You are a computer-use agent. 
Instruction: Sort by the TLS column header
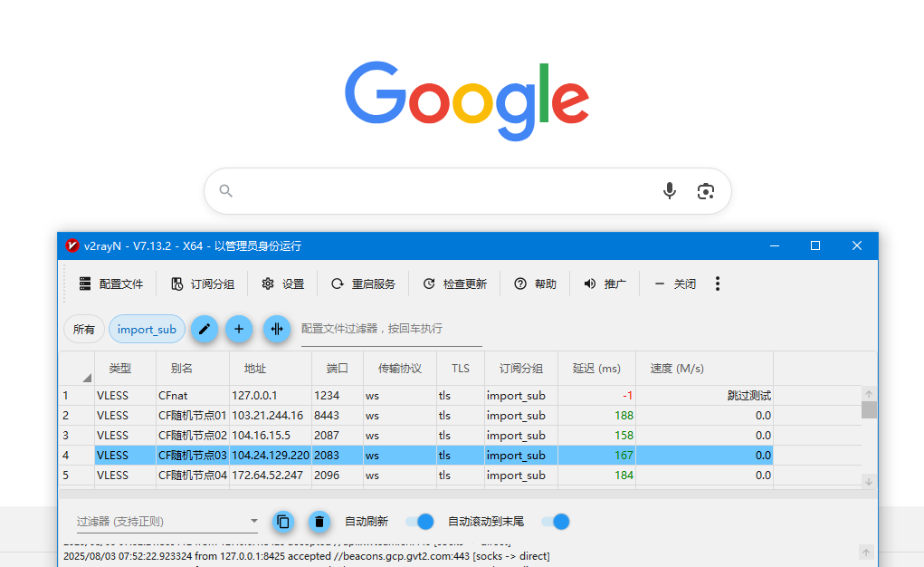(461, 368)
